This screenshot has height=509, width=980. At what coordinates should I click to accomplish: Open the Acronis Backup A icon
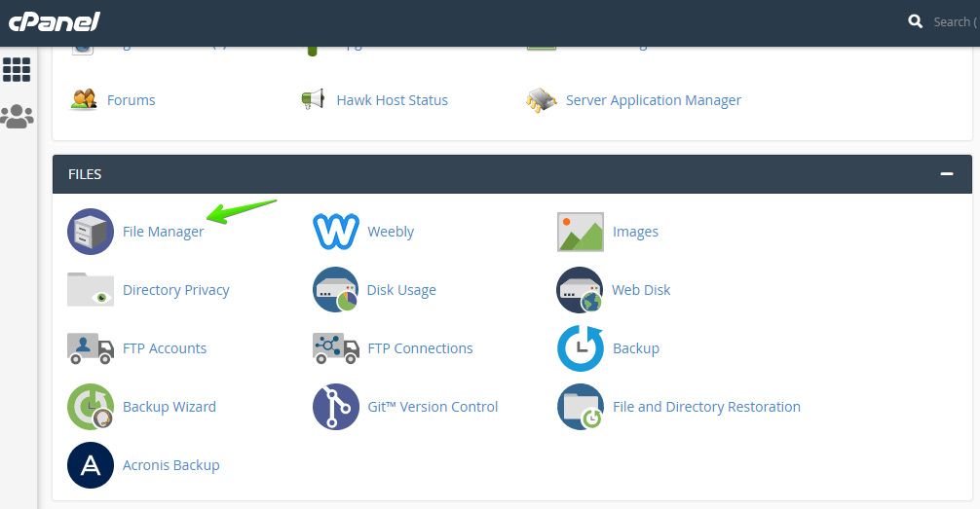[91, 465]
